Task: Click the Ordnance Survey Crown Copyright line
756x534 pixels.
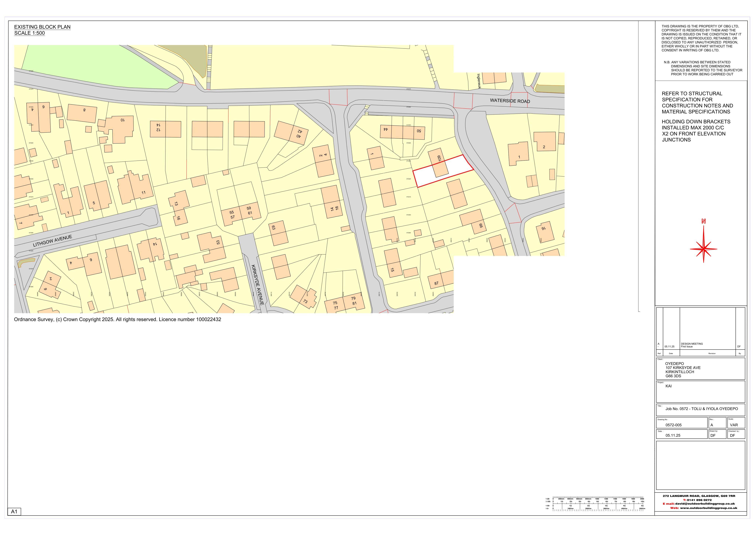Action: click(x=118, y=319)
